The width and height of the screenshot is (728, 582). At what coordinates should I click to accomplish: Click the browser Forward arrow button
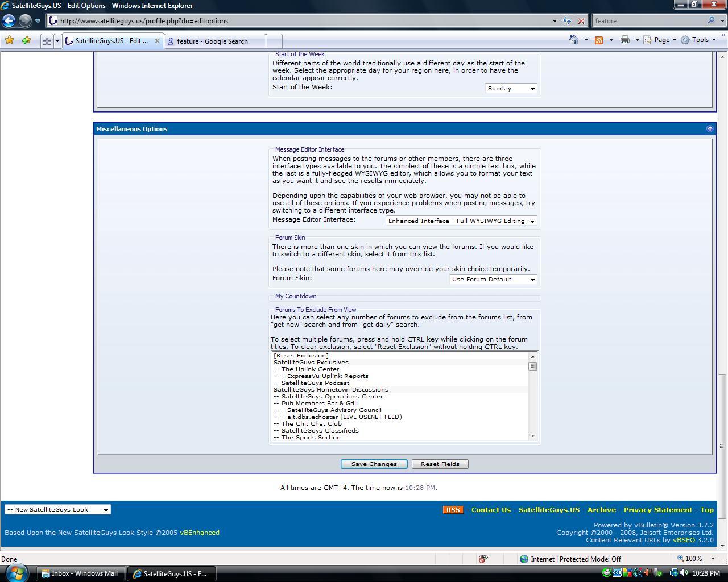(25, 21)
